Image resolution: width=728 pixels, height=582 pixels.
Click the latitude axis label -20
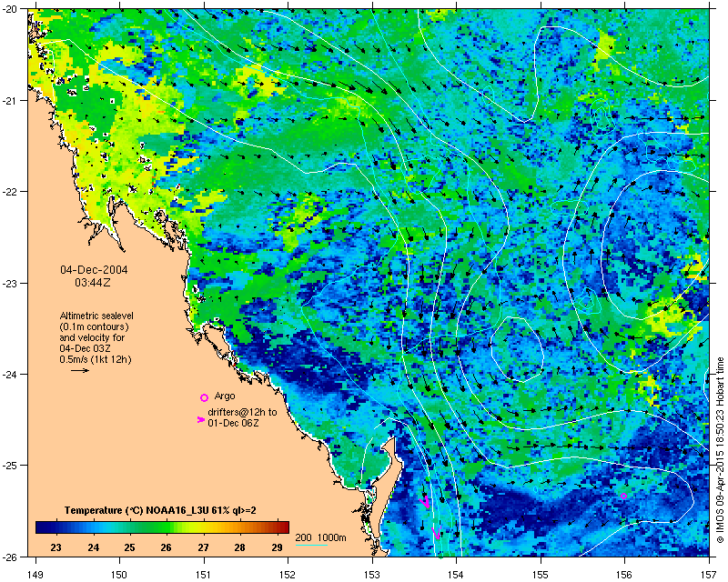tap(10, 9)
